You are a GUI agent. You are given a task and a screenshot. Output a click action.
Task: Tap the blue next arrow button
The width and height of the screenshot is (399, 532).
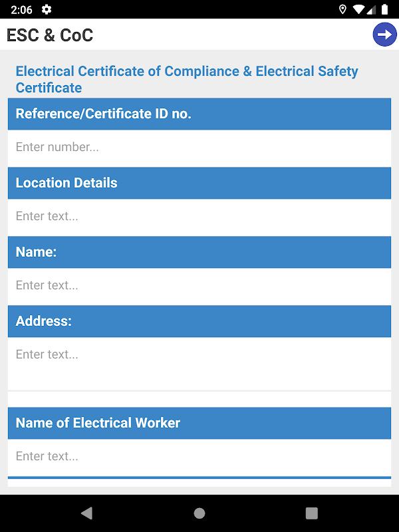[x=384, y=35]
